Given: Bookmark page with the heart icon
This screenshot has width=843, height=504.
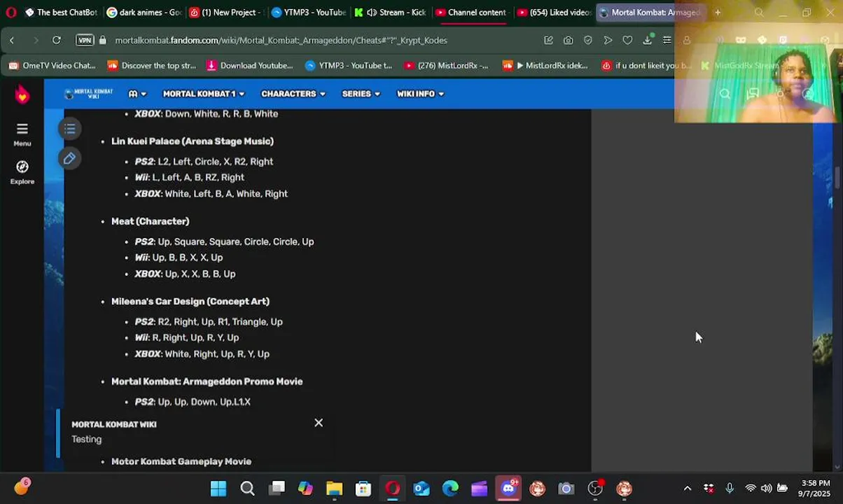Looking at the screenshot, I should point(627,41).
